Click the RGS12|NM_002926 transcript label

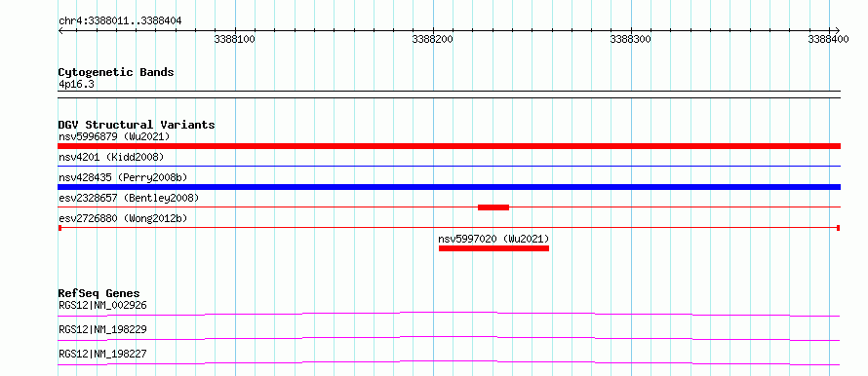point(102,305)
